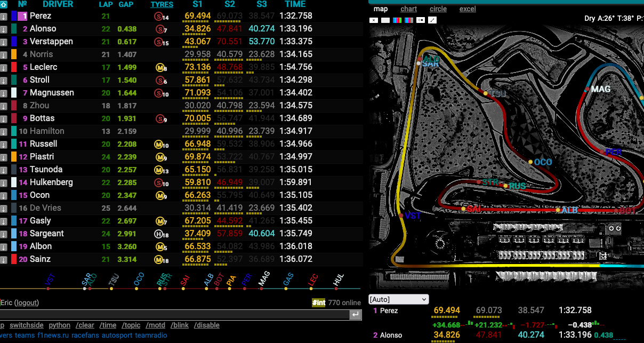The width and height of the screenshot is (644, 343).
Task: Click the diagonal line icon in map toolbar
Action: coord(432,20)
